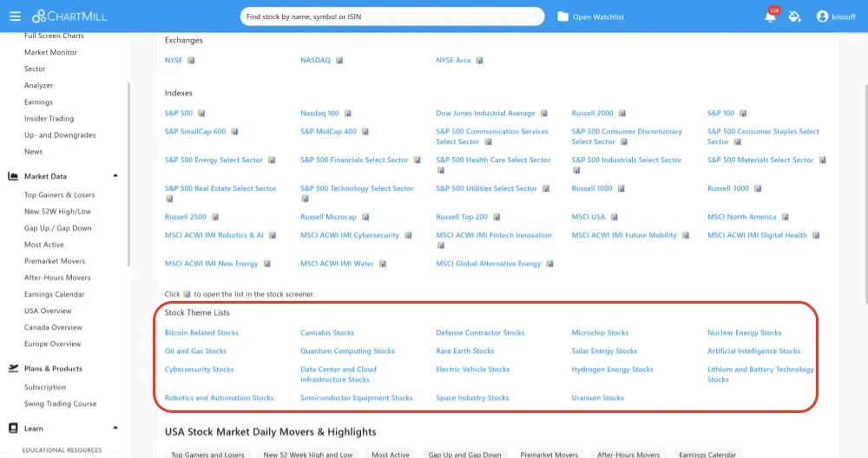Open S&P 500 Financials Select Sector screener icon

coord(417,160)
